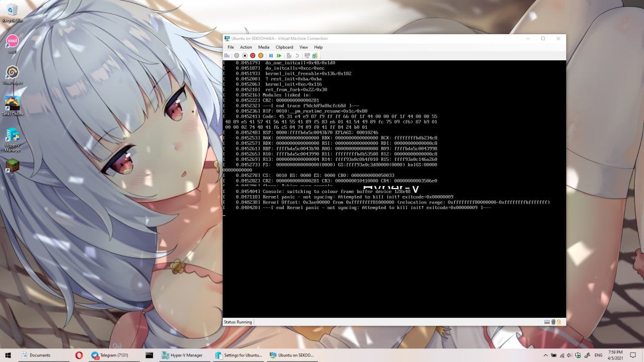Expand the hidden system tray icons

click(545, 355)
